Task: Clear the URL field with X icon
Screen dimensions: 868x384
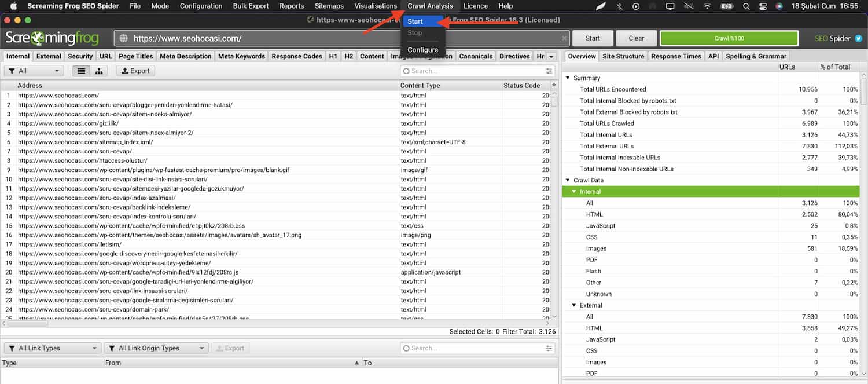Action: pyautogui.click(x=564, y=39)
